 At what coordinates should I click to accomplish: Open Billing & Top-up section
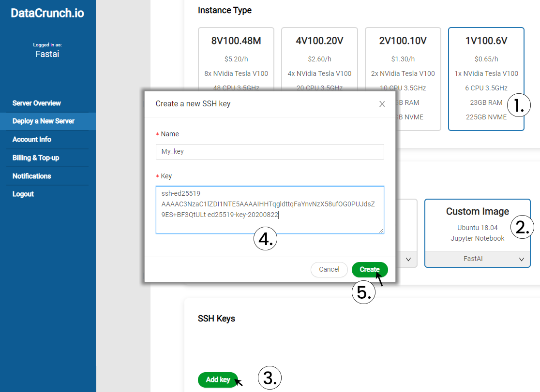36,158
